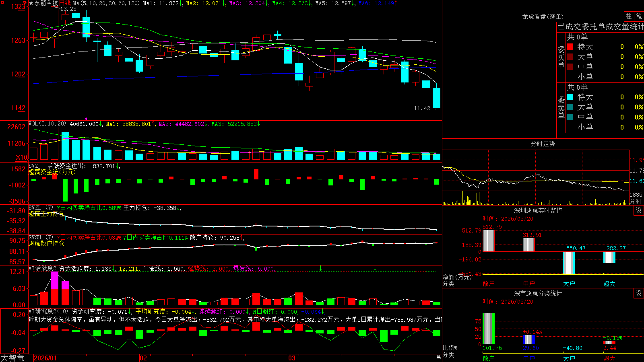Click the -40.80 value in 深市超赢分类统计
Viewport: 644px width, 362px height.
point(573,348)
